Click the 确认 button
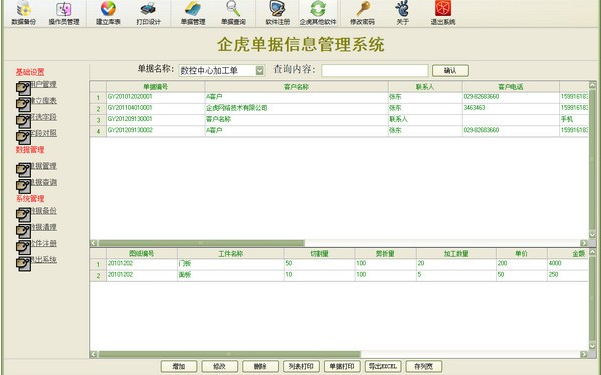The height and width of the screenshot is (375, 601). tap(450, 70)
